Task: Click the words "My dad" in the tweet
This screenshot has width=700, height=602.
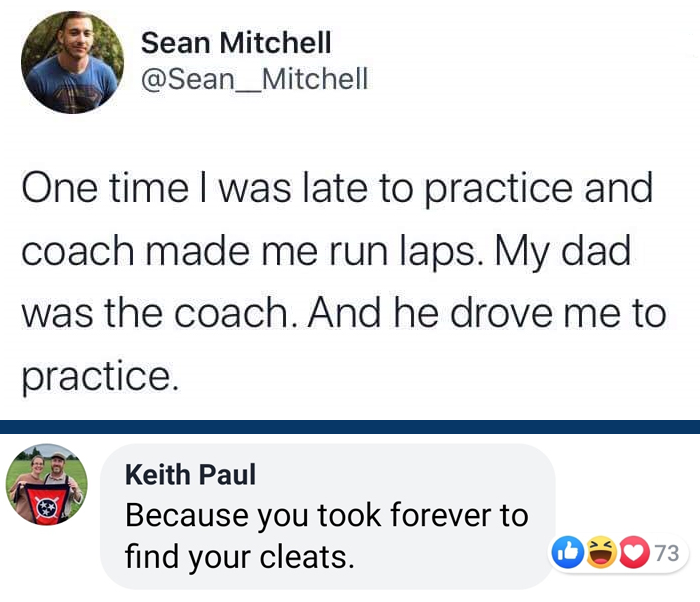Action: tap(575, 250)
